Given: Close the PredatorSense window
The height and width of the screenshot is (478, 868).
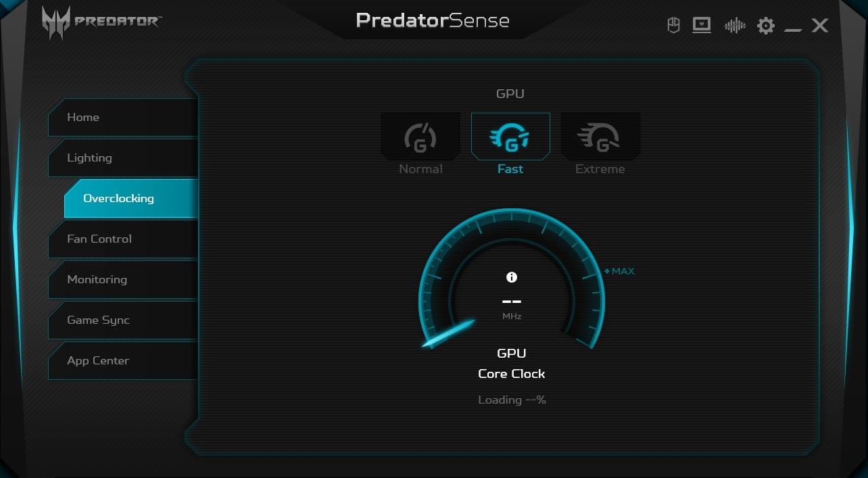Looking at the screenshot, I should coord(820,26).
